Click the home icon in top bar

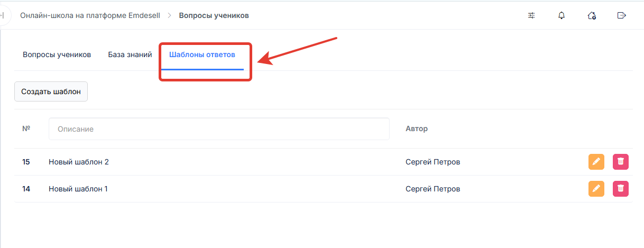pyautogui.click(x=592, y=16)
